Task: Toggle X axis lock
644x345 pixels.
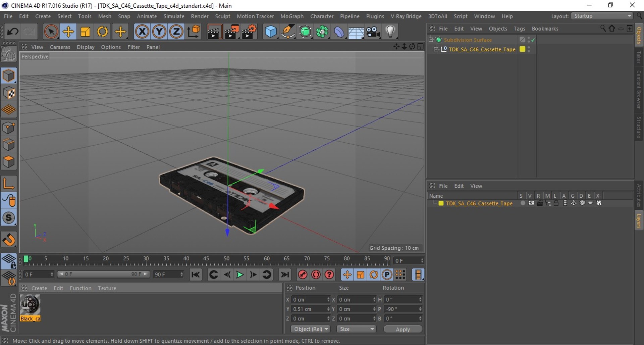Action: click(x=142, y=32)
